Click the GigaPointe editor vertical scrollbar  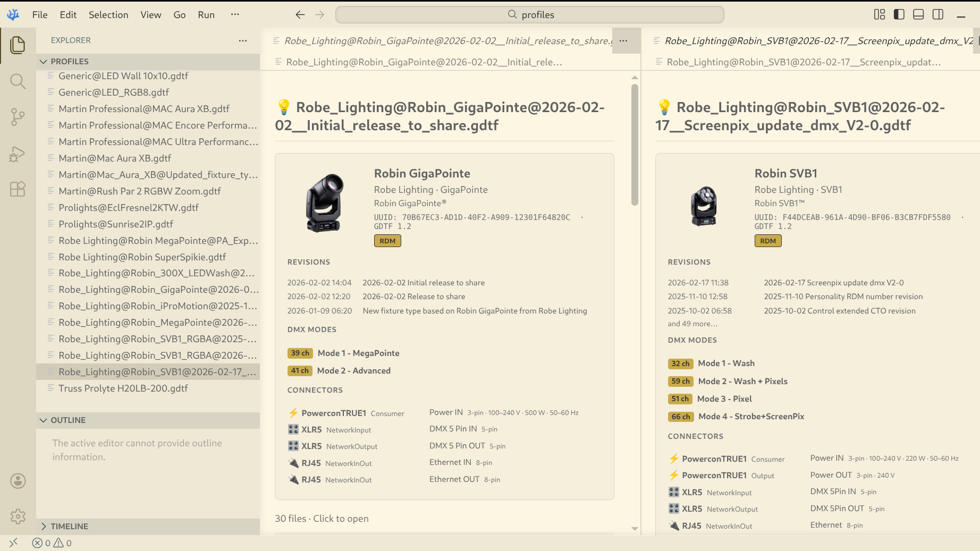pyautogui.click(x=635, y=143)
